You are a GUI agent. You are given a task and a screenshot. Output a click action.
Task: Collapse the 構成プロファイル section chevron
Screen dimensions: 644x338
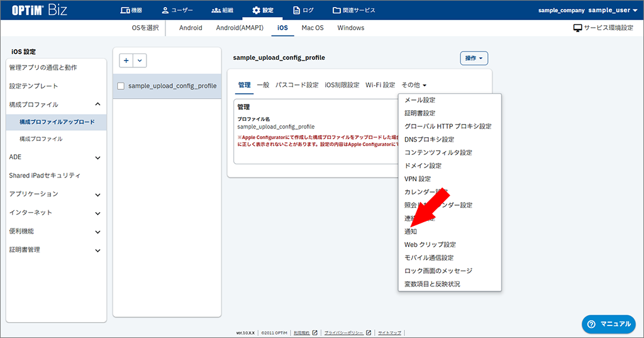[97, 104]
